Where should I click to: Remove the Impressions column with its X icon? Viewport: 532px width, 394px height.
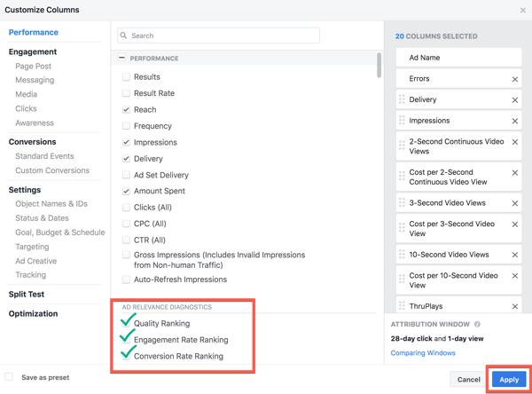(x=514, y=122)
